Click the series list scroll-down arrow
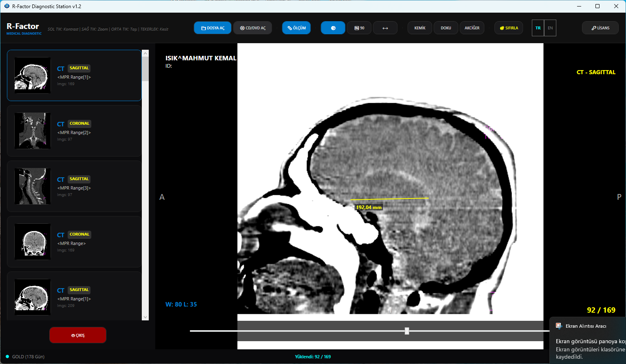The height and width of the screenshot is (364, 626). [145, 317]
